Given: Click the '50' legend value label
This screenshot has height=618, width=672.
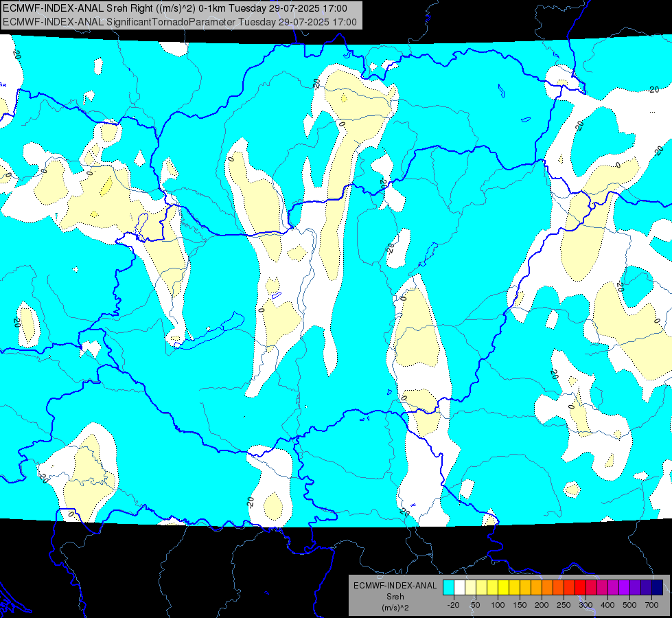Looking at the screenshot, I should click(x=475, y=605).
